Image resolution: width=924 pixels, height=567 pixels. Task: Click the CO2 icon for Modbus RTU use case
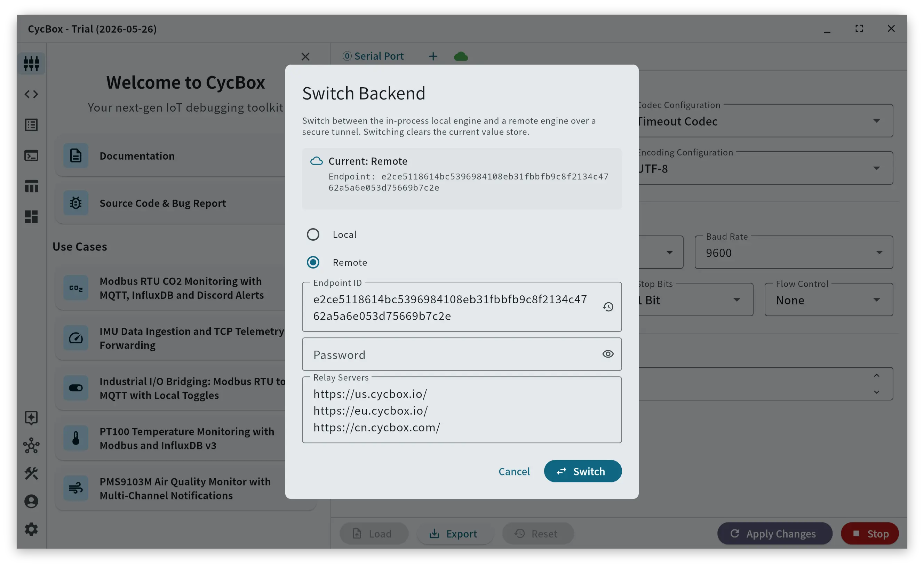(76, 288)
